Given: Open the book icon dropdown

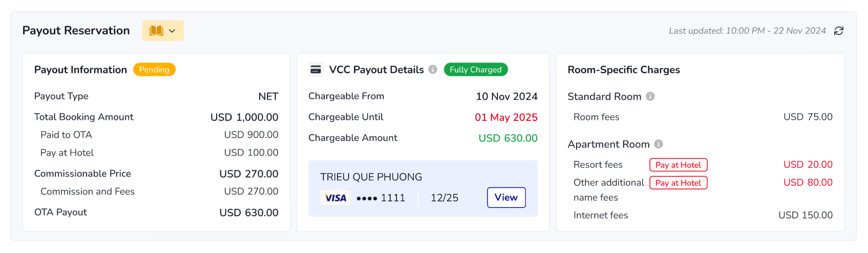Looking at the screenshot, I should click(163, 31).
